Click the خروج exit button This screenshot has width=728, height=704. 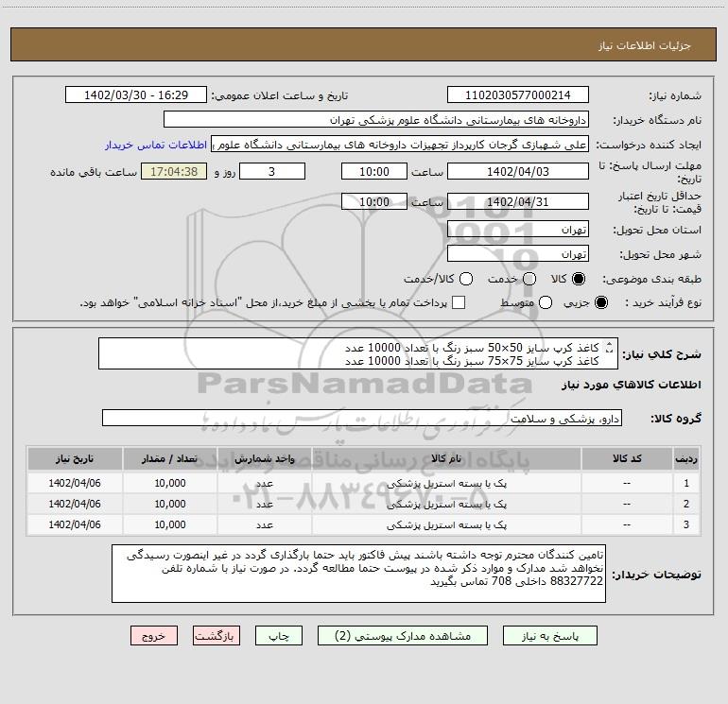click(x=154, y=636)
